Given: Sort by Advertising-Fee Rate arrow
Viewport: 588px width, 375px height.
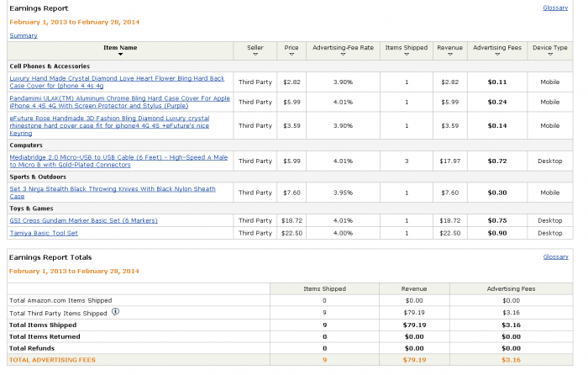Looking at the screenshot, I should click(x=343, y=55).
